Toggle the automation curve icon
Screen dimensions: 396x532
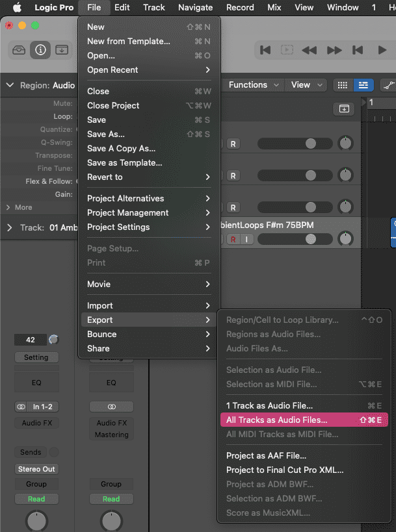pos(388,85)
